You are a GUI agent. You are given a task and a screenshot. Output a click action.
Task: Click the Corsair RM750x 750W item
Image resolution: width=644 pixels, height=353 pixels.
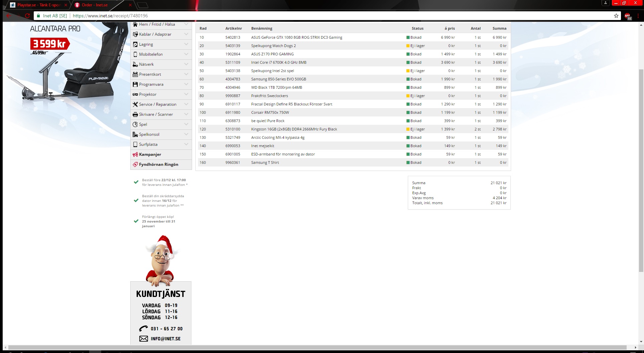coord(270,112)
